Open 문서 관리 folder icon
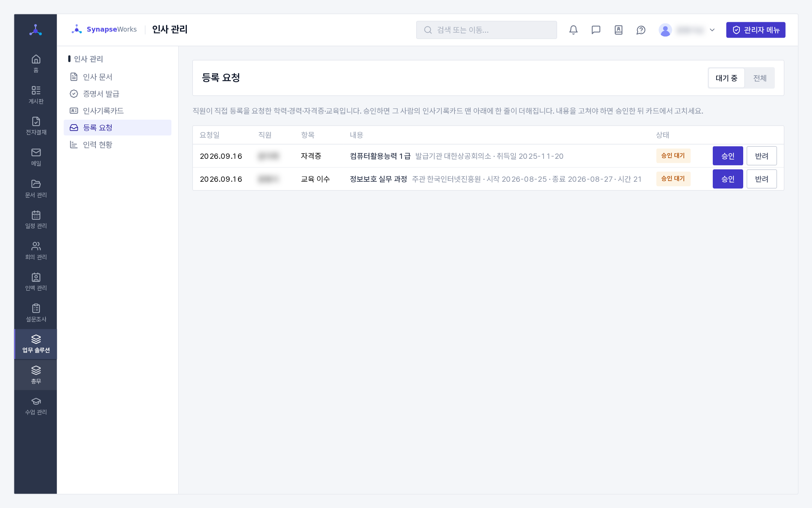 36,188
